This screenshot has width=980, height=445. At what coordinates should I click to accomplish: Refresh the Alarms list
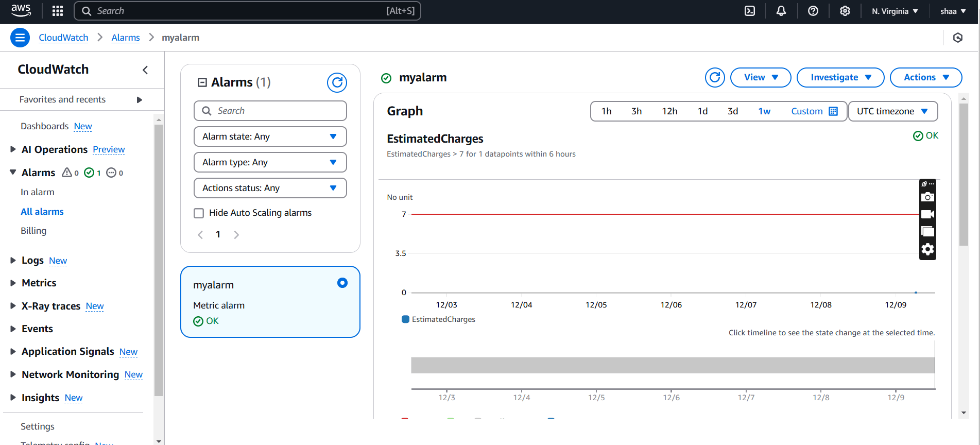(x=337, y=82)
